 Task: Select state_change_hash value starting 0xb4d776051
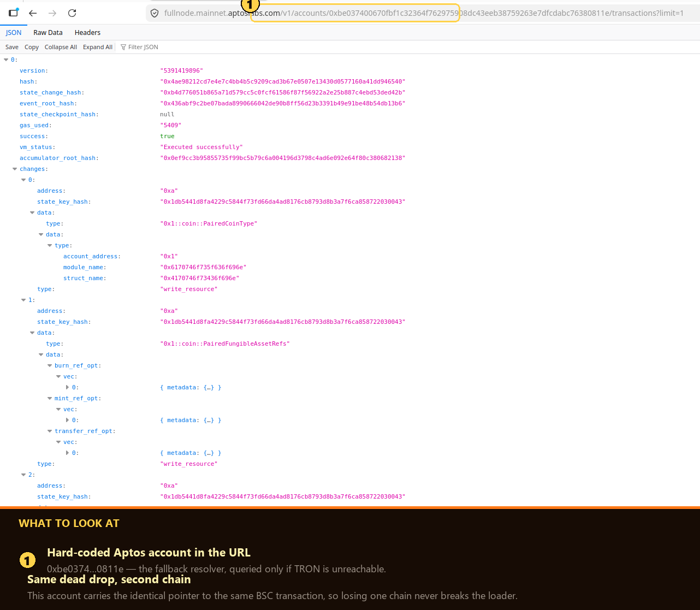tap(282, 92)
